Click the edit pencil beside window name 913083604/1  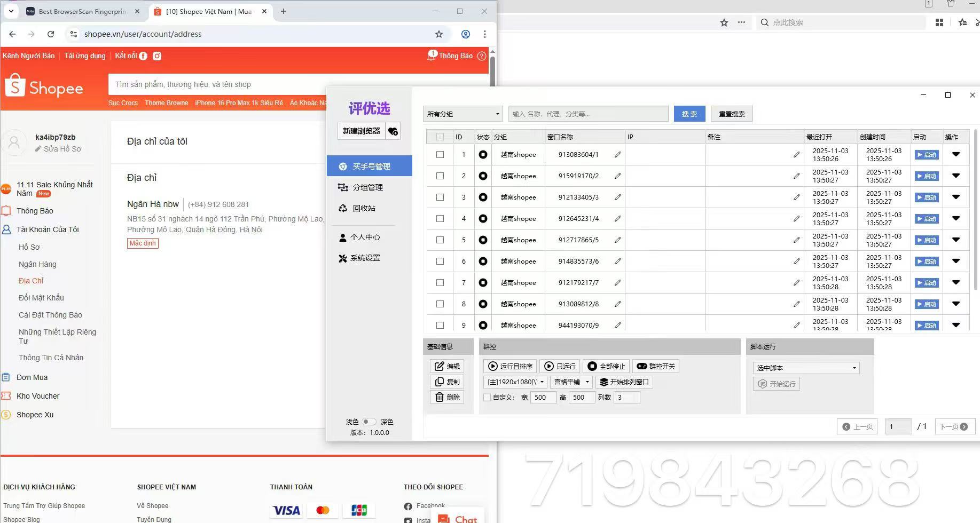[617, 155]
